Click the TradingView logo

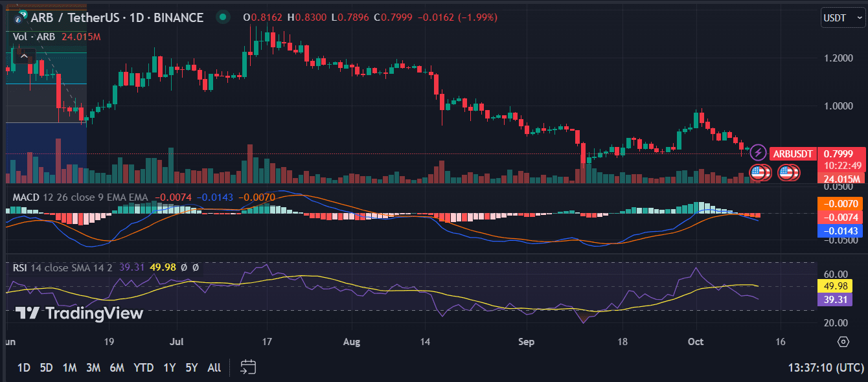coord(78,313)
